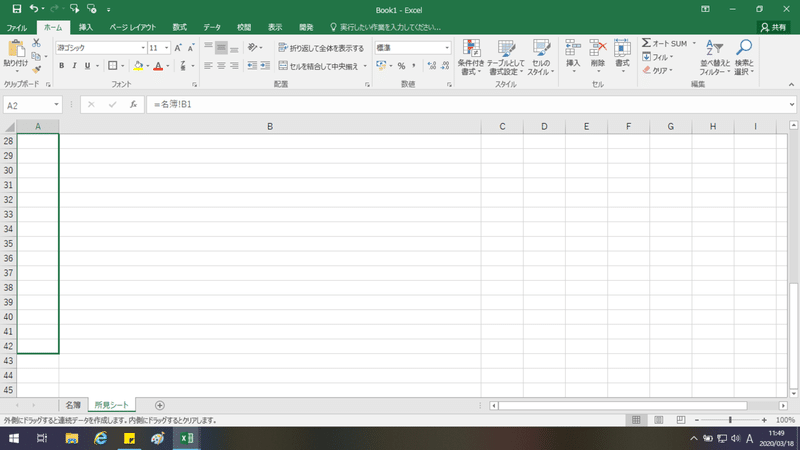Click wrap text 折り返して全体を表示する

tap(321, 48)
